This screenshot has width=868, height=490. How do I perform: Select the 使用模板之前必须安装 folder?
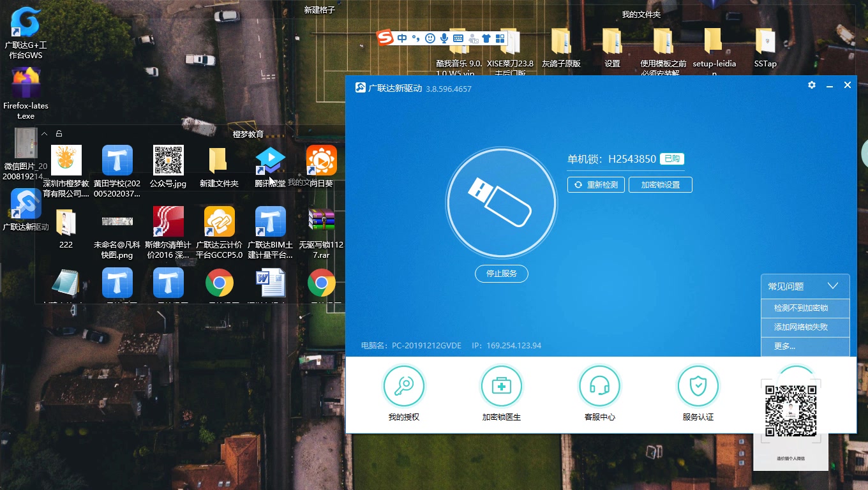pyautogui.click(x=663, y=52)
